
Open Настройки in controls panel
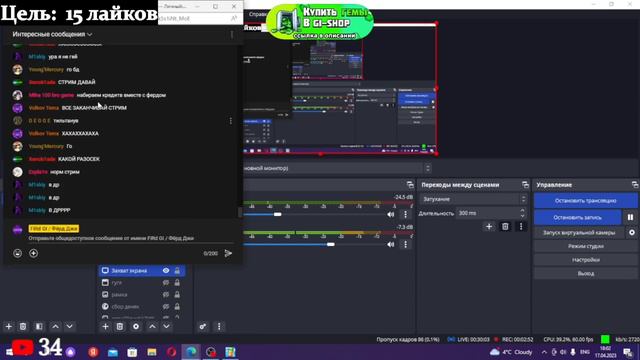(x=586, y=260)
